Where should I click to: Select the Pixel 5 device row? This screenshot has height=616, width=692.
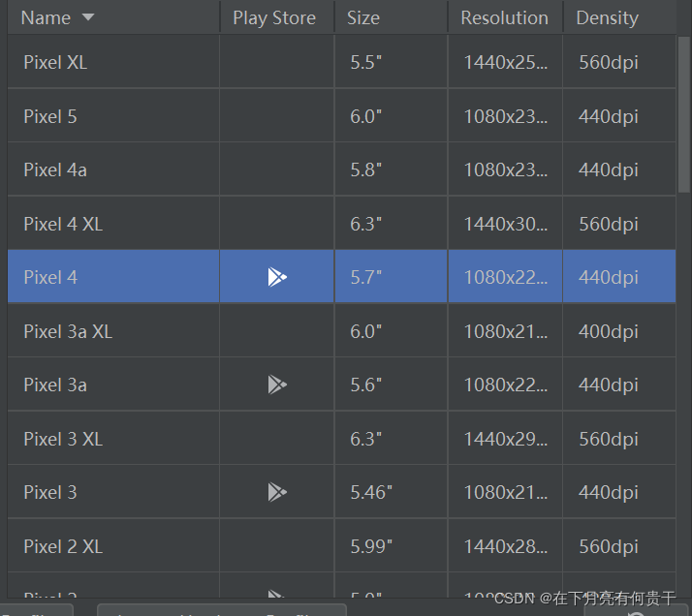341,116
